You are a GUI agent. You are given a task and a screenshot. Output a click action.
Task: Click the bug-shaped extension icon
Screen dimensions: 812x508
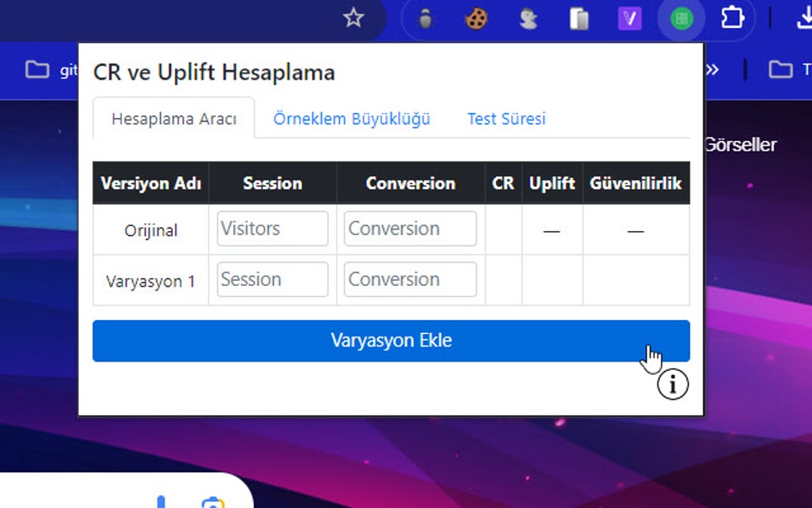[x=424, y=18]
